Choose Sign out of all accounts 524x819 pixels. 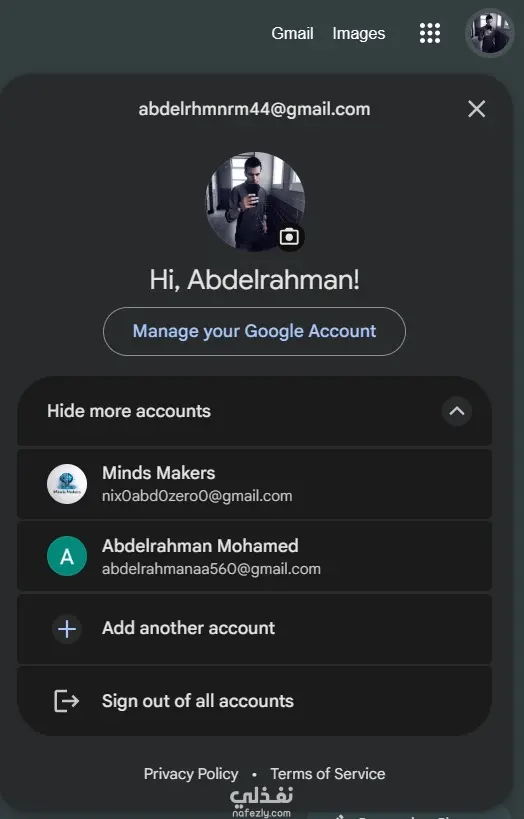coord(254,701)
